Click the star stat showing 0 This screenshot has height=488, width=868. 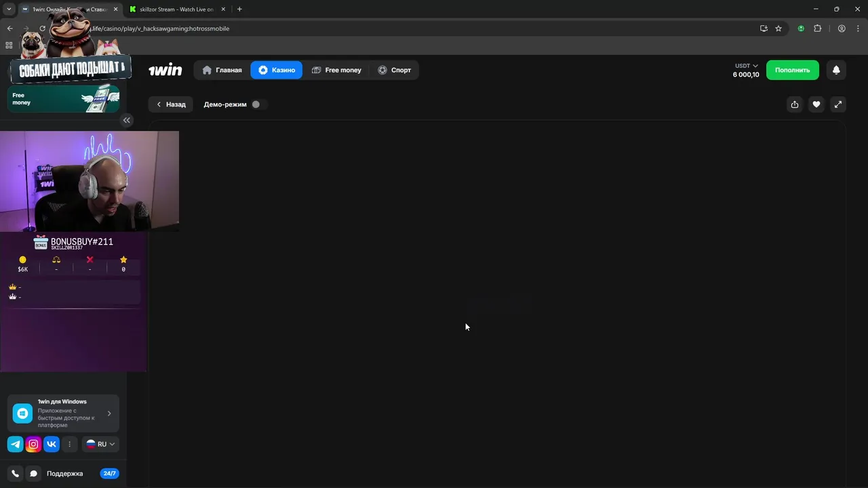123,264
